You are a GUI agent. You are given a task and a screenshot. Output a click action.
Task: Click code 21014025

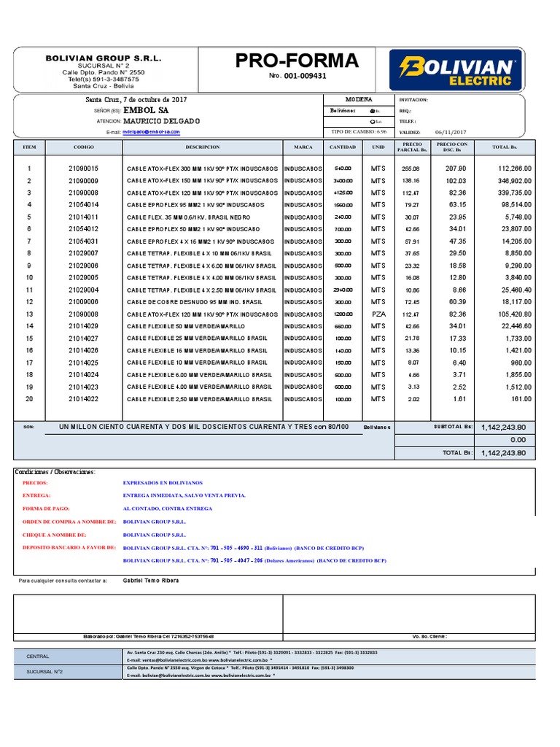(x=83, y=363)
